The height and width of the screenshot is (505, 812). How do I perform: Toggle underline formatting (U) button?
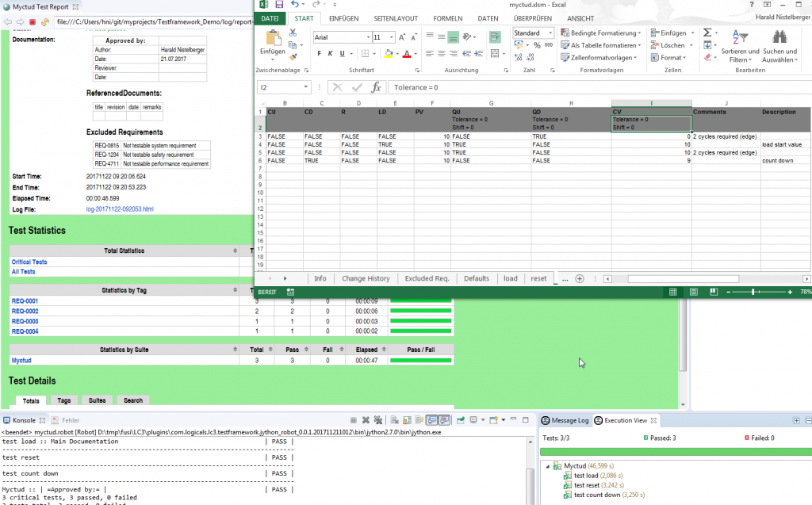coord(343,54)
